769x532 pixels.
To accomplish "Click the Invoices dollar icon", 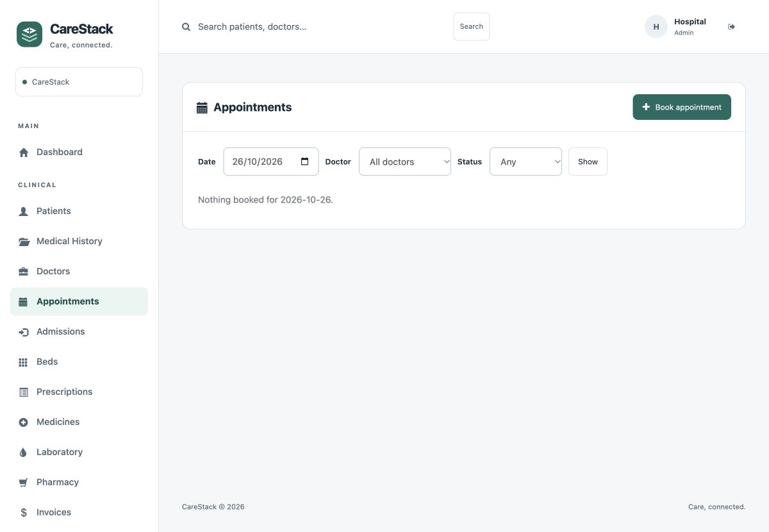I will point(24,513).
